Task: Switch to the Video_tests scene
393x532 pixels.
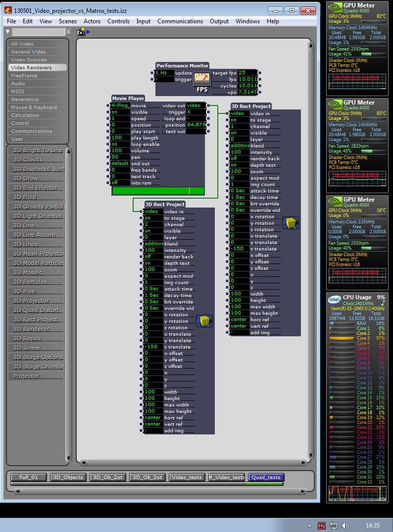Action: click(187, 477)
